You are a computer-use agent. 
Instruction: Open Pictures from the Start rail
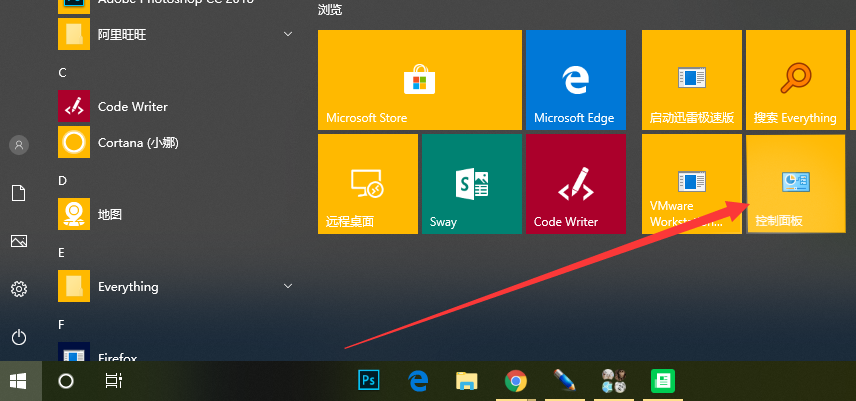pos(19,241)
